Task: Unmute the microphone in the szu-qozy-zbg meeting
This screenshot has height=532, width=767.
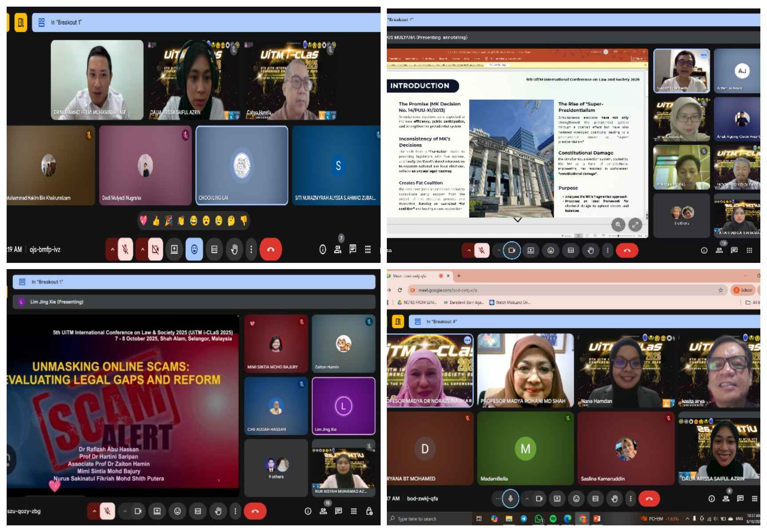Action: coord(107,511)
